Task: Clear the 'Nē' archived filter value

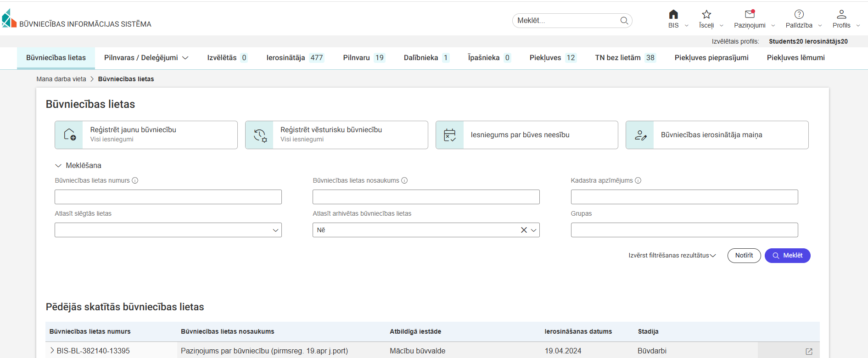Action: [x=524, y=230]
